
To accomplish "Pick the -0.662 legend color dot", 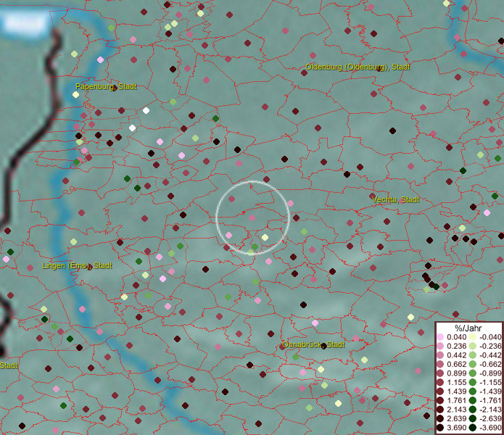I will coord(473,365).
